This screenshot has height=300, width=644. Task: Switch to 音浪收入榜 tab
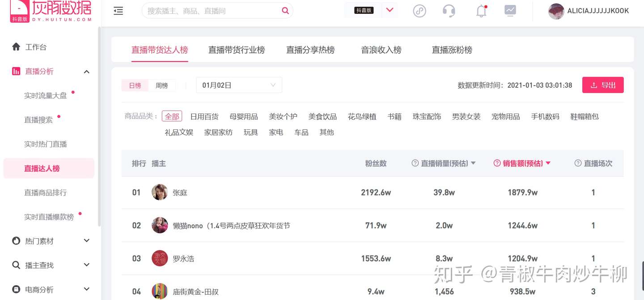[381, 50]
